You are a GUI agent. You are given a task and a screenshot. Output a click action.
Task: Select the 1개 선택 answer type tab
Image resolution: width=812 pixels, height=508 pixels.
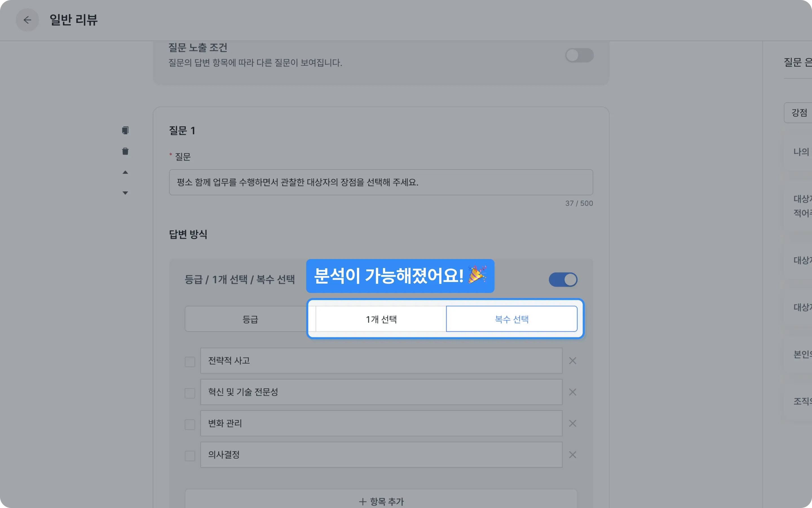pos(381,319)
